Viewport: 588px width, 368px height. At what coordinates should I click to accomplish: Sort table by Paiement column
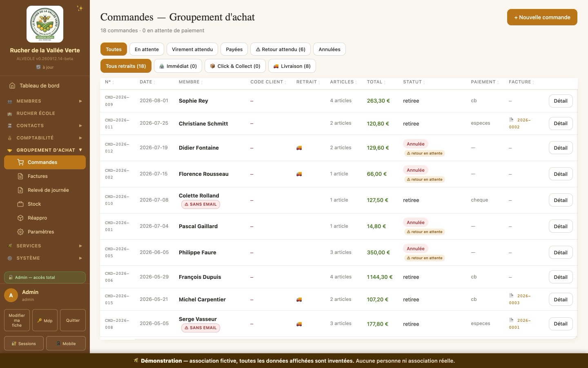485,82
